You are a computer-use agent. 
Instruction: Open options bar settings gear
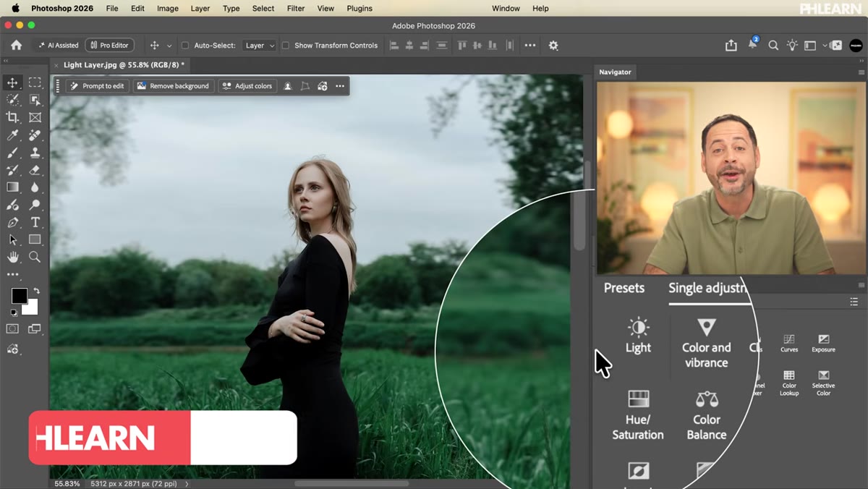pos(553,45)
